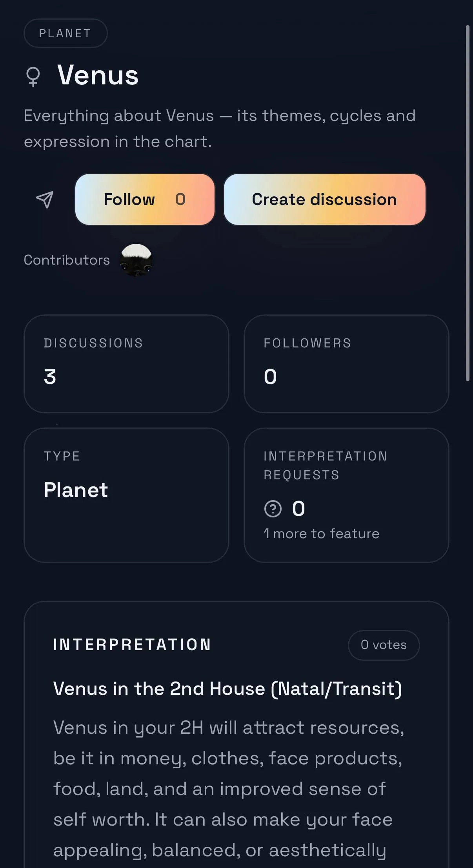
Task: Click the Venus planet symbol icon
Action: (x=33, y=76)
